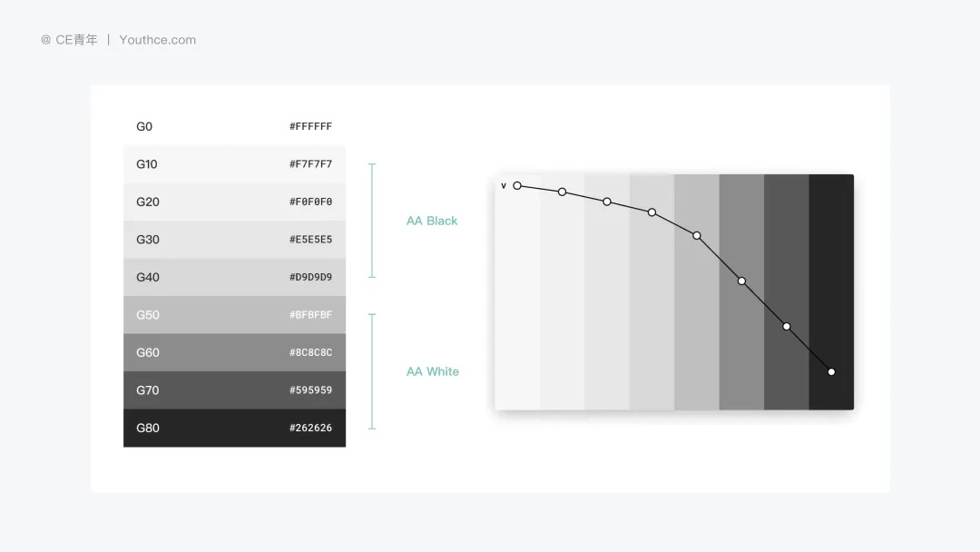Click the #BFBFBF hex code
Viewport: 980px width, 552px height.
[310, 314]
